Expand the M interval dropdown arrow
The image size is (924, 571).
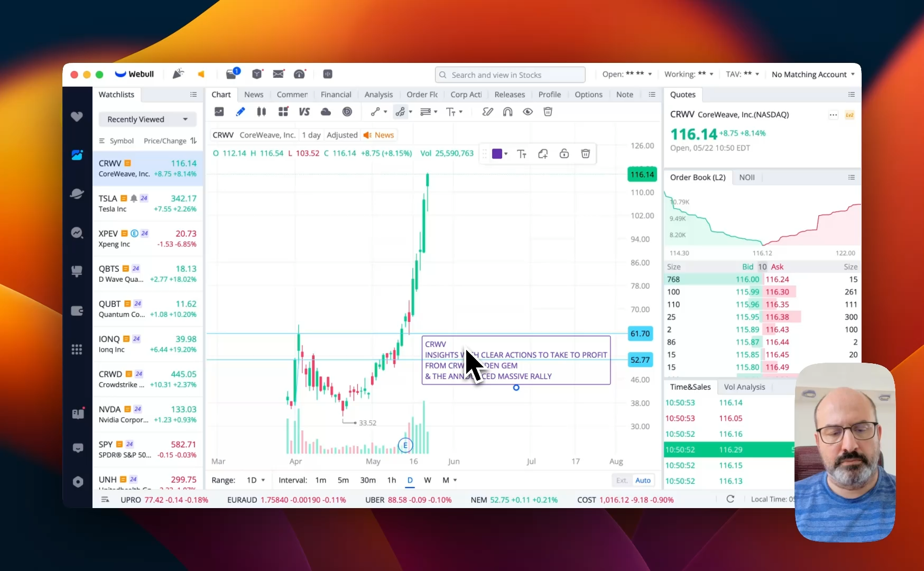(455, 480)
